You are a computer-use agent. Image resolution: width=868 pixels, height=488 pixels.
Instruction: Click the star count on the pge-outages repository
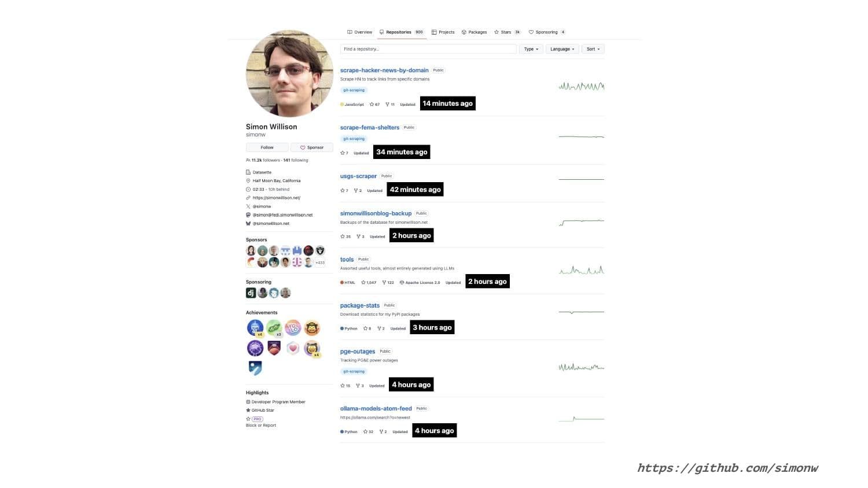(x=345, y=386)
